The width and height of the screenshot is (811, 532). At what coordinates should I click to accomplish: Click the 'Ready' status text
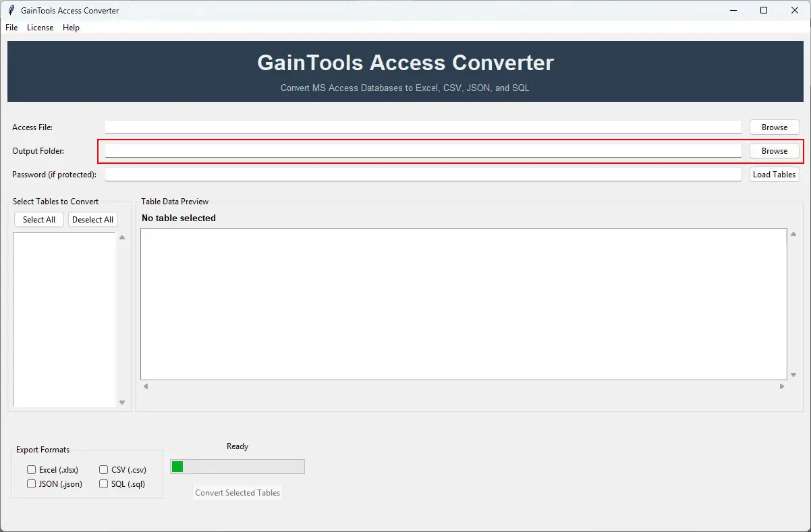237,446
